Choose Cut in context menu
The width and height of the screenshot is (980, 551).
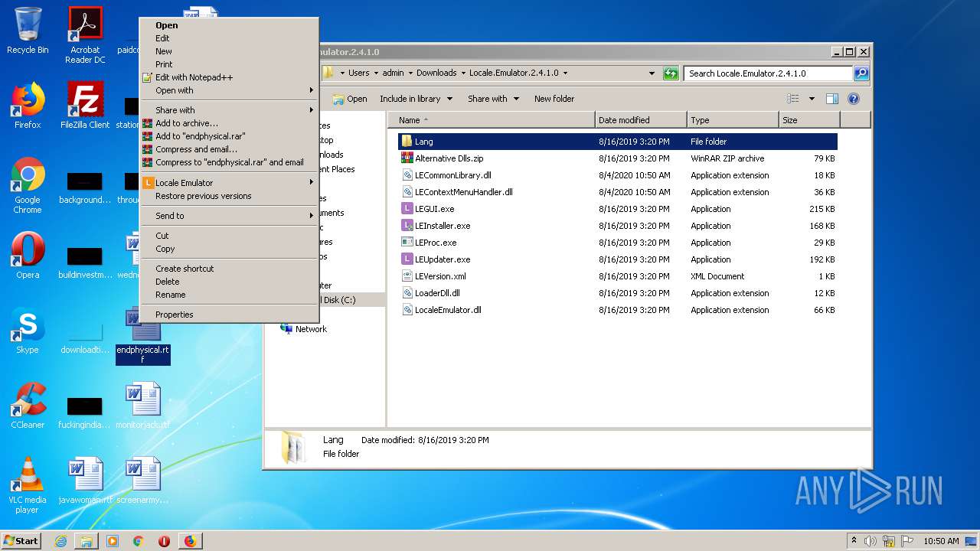tap(229, 236)
